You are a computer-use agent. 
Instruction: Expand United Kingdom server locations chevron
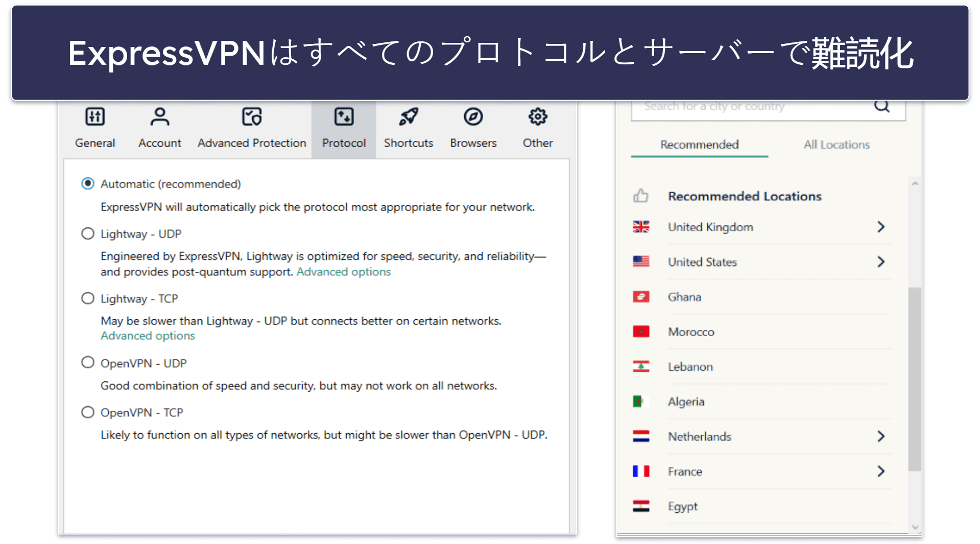tap(881, 227)
